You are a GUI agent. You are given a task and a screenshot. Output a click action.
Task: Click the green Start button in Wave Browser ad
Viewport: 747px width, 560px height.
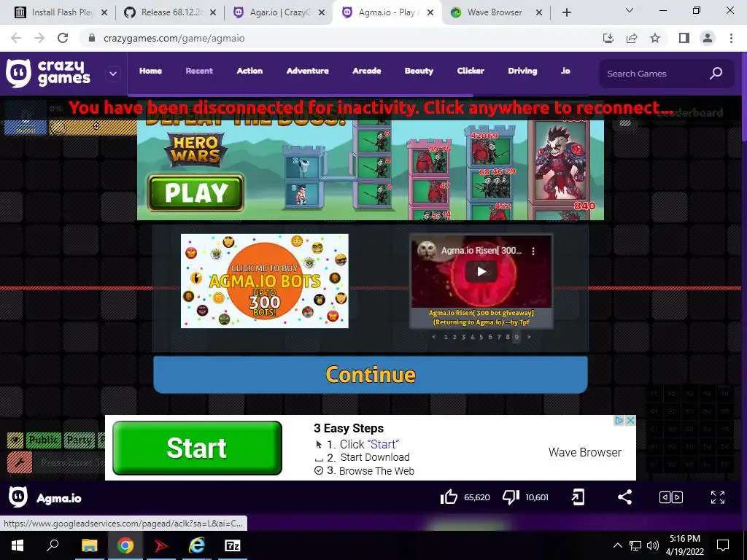click(197, 448)
